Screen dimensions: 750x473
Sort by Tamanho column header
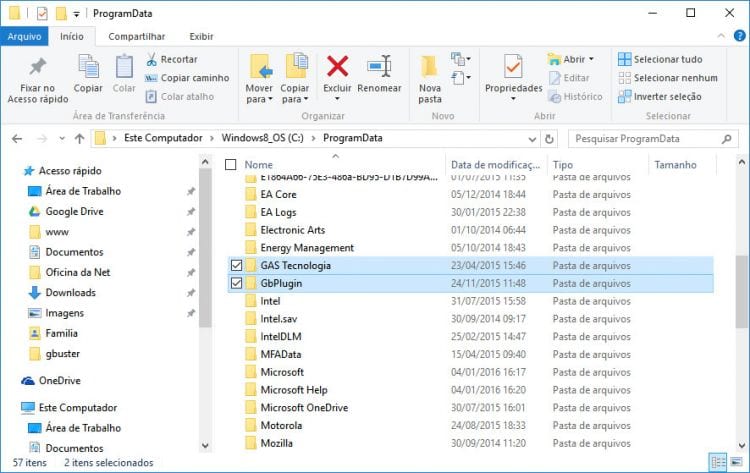click(675, 165)
